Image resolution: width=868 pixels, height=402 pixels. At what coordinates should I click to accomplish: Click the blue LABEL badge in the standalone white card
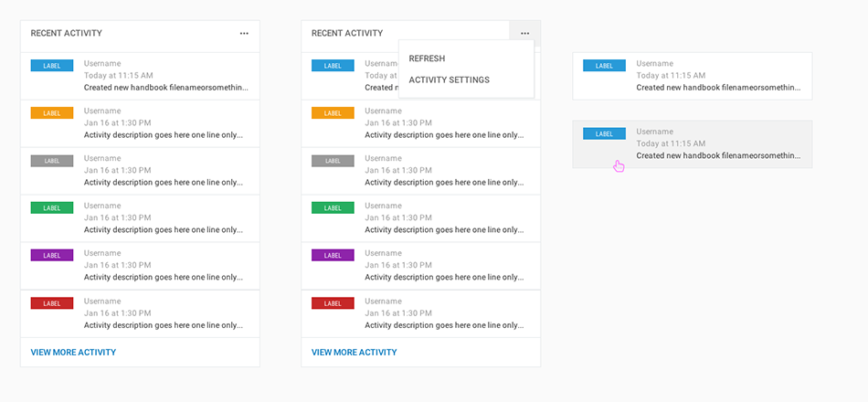pos(604,66)
